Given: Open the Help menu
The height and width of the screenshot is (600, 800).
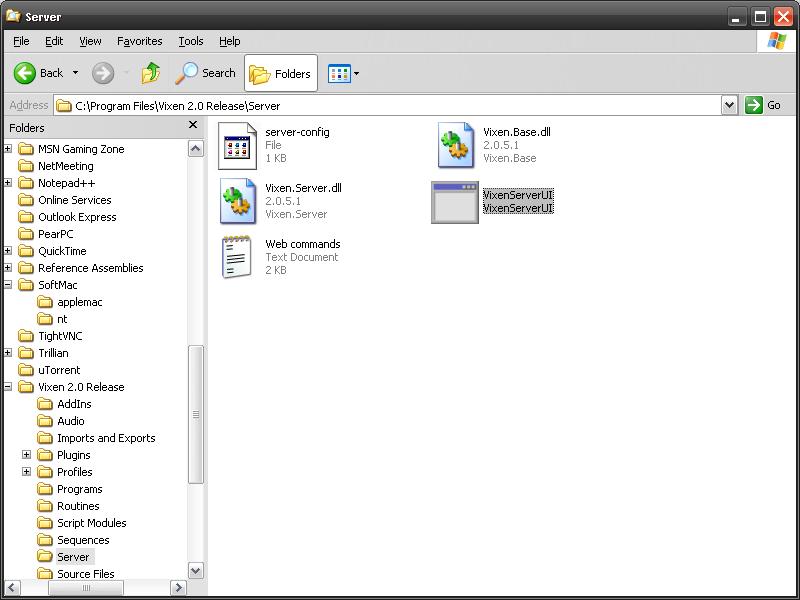Looking at the screenshot, I should [x=230, y=41].
